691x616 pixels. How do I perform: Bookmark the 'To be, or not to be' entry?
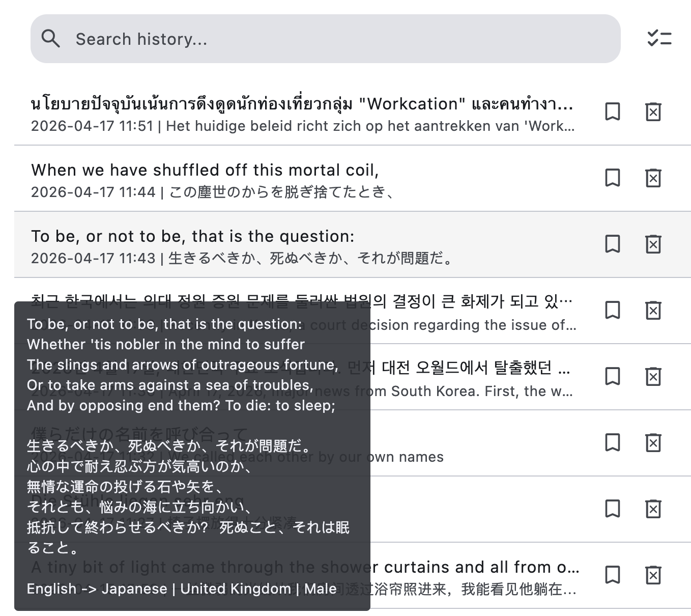pos(613,244)
